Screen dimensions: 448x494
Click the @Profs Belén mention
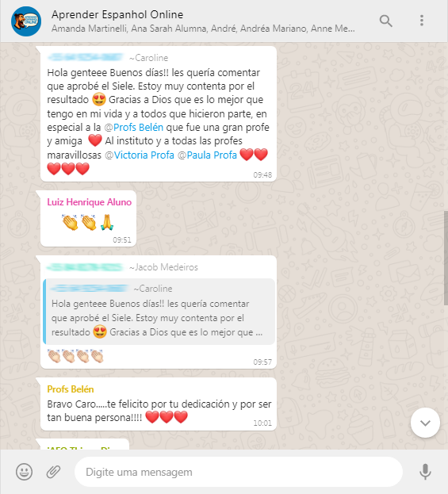coord(133,128)
